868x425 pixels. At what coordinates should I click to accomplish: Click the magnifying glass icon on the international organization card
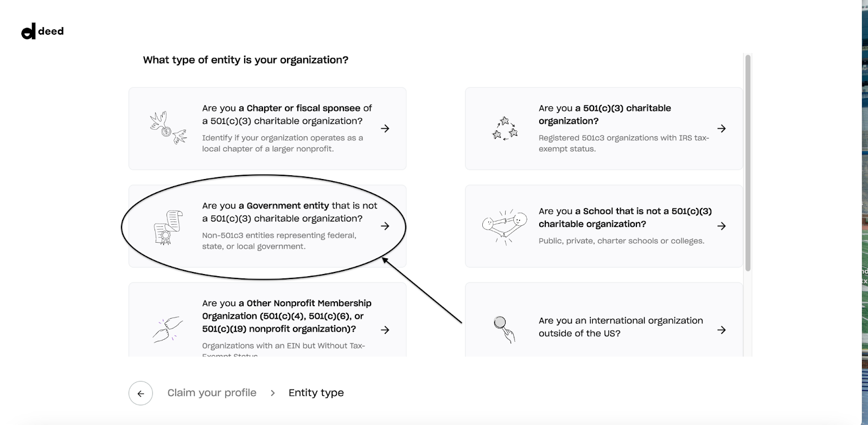503,329
